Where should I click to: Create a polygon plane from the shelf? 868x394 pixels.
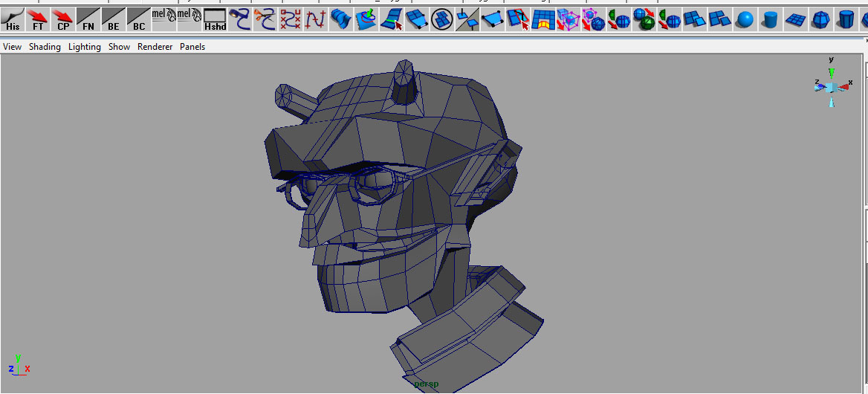(x=795, y=19)
